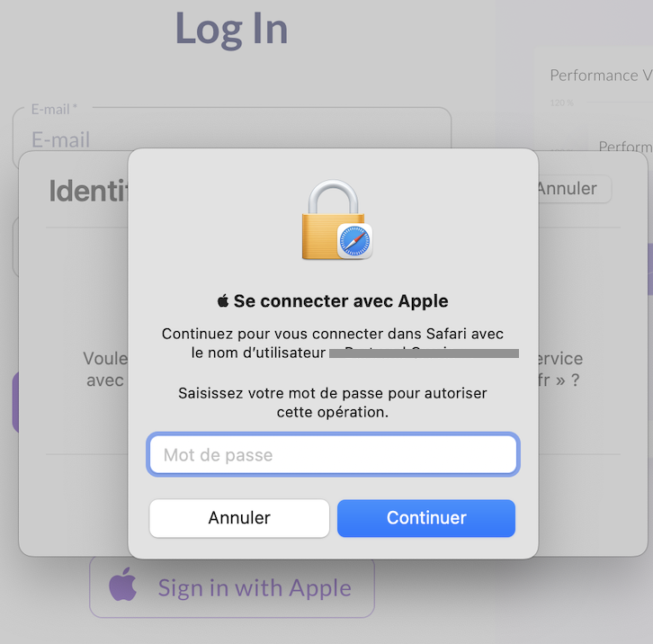Click the 120 % chart axis label
The height and width of the screenshot is (644, 653).
[x=561, y=103]
